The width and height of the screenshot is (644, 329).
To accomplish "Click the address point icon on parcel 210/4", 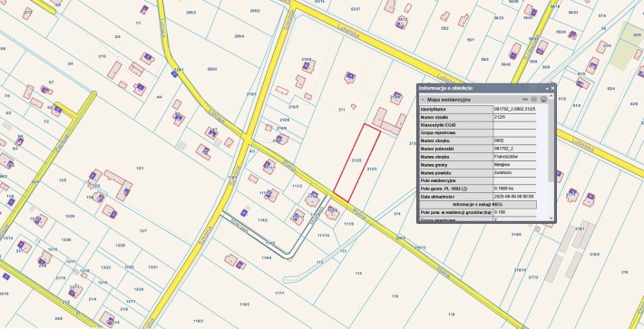I will 306,66.
